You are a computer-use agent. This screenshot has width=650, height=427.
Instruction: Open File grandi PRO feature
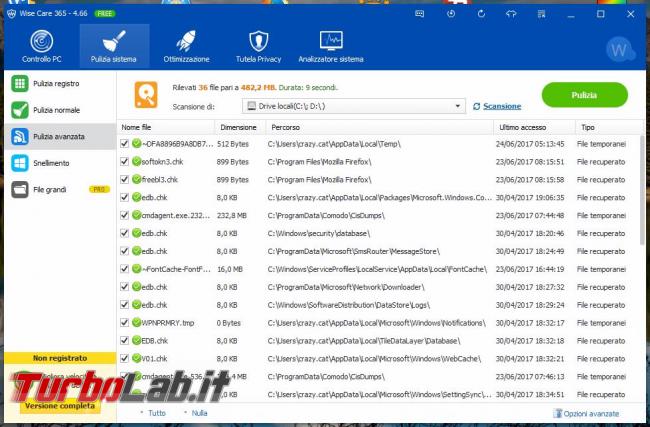coord(60,189)
